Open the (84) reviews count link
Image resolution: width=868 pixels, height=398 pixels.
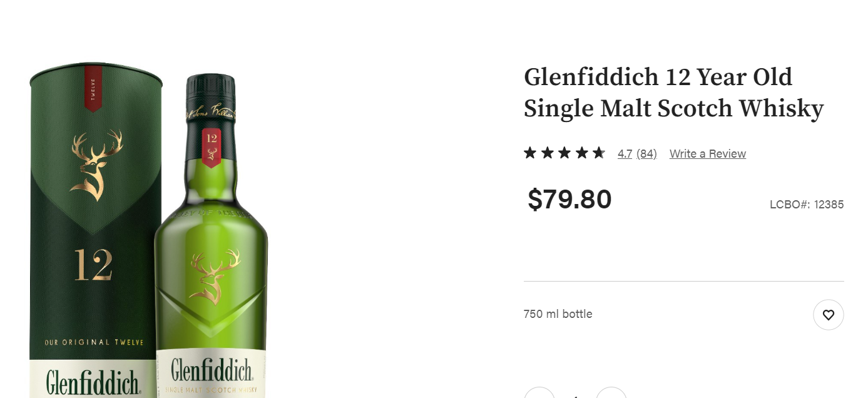coord(646,154)
